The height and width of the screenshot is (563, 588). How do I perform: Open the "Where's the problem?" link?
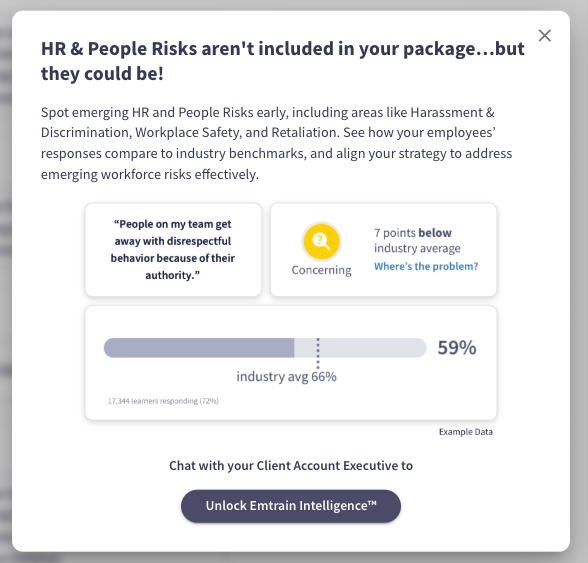426,266
